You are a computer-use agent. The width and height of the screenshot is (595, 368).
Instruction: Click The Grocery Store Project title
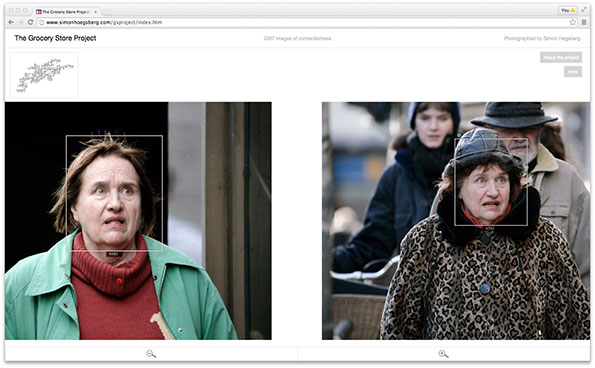coord(55,38)
